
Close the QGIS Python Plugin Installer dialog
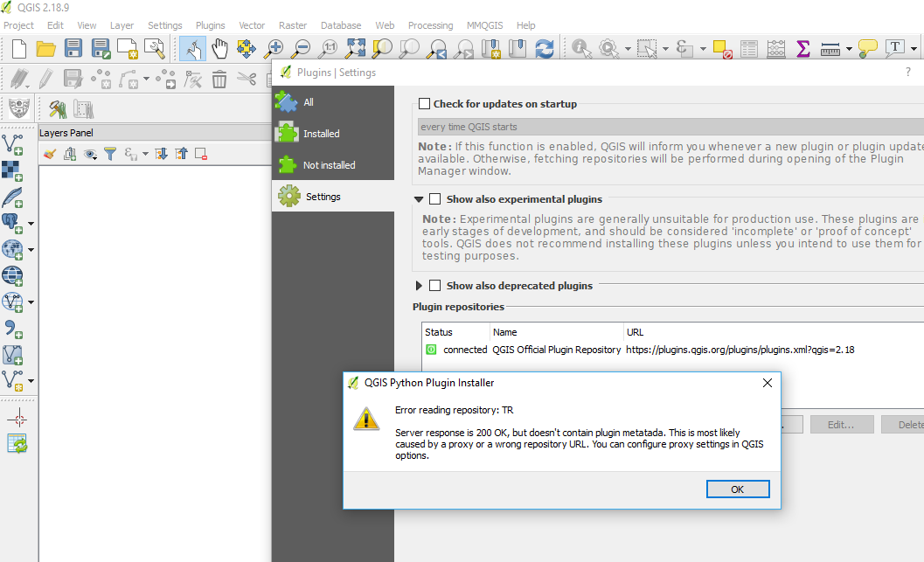(768, 383)
